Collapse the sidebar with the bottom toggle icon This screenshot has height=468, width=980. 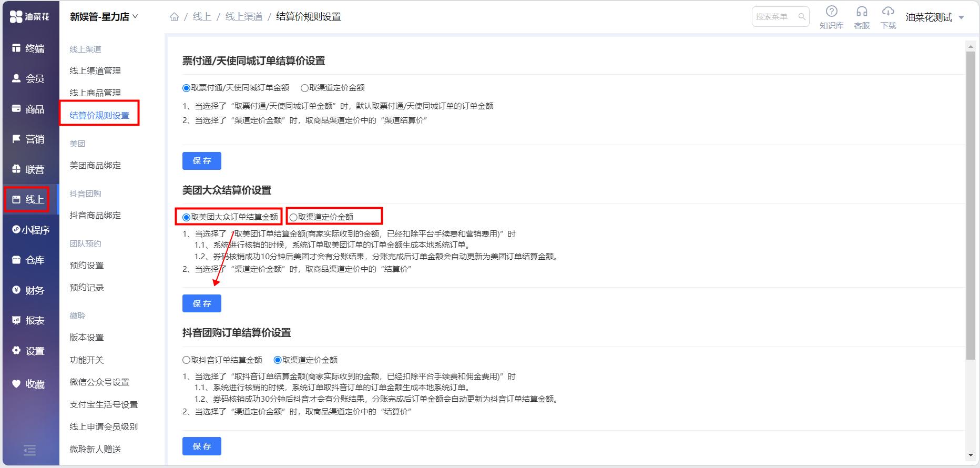[x=30, y=450]
